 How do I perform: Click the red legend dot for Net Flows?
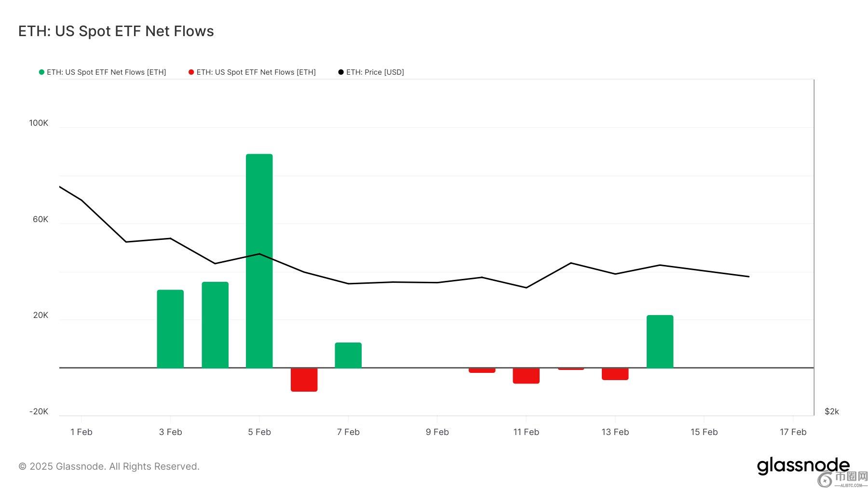coord(191,72)
